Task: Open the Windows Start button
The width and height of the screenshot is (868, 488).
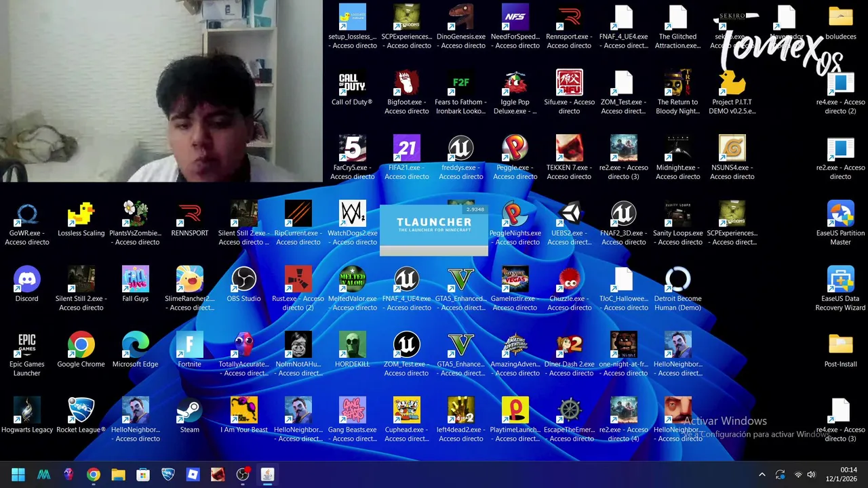Action: (18, 474)
